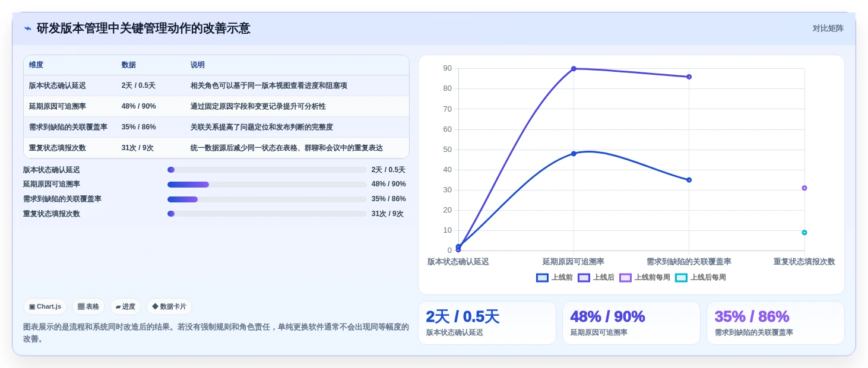Click the purple 上线前每周 point at 31
Viewport: 868px width, 368px height.
[x=804, y=188]
